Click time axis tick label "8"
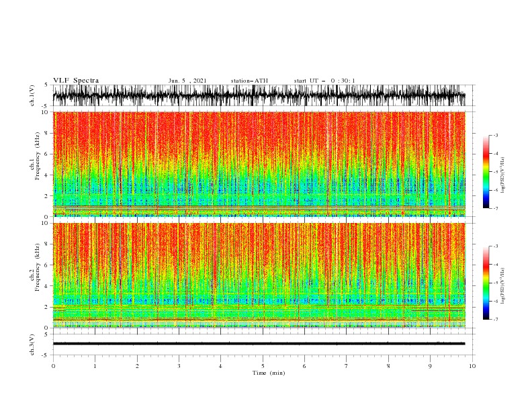The image size is (532, 411). coord(388,366)
